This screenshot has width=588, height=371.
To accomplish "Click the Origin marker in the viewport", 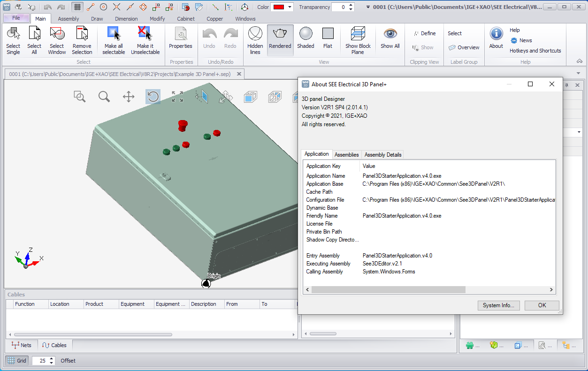I will (x=206, y=283).
